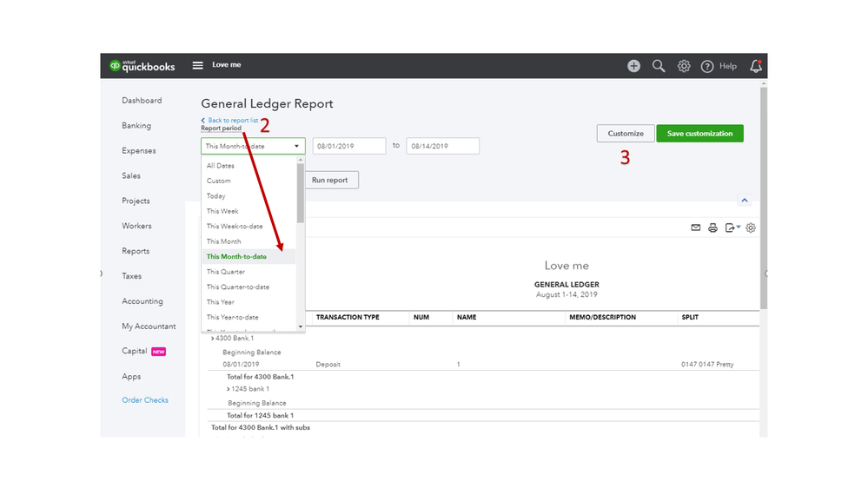Collapse the report options chevron

coord(744,201)
